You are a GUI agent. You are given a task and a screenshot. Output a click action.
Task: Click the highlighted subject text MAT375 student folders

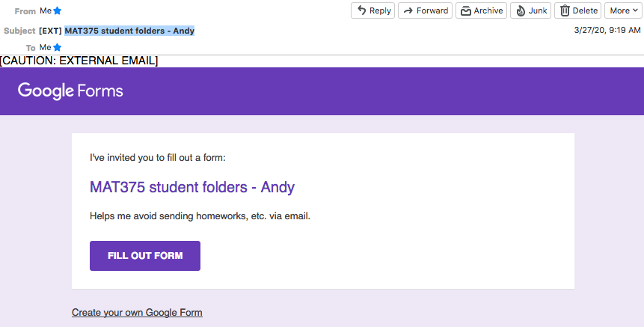pos(129,31)
